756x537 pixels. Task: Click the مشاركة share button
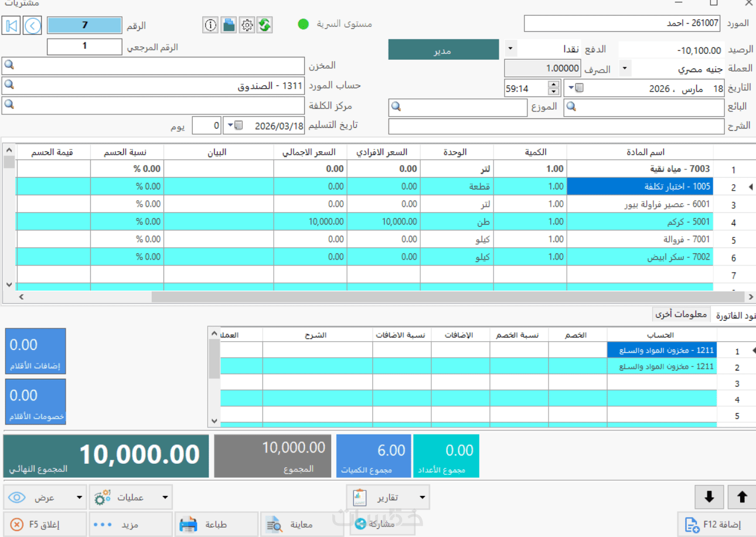coord(382,524)
